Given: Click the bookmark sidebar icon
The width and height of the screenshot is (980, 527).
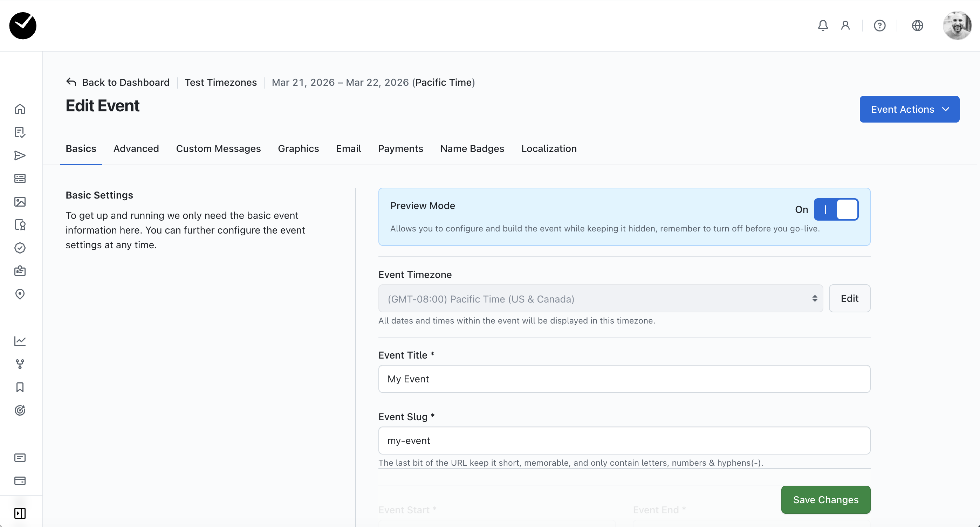Looking at the screenshot, I should pyautogui.click(x=20, y=387).
